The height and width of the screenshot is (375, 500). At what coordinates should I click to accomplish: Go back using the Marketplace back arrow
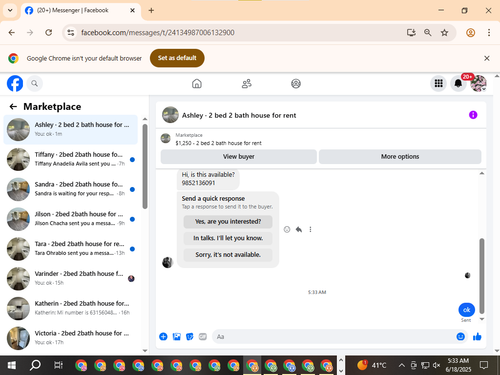(x=13, y=106)
